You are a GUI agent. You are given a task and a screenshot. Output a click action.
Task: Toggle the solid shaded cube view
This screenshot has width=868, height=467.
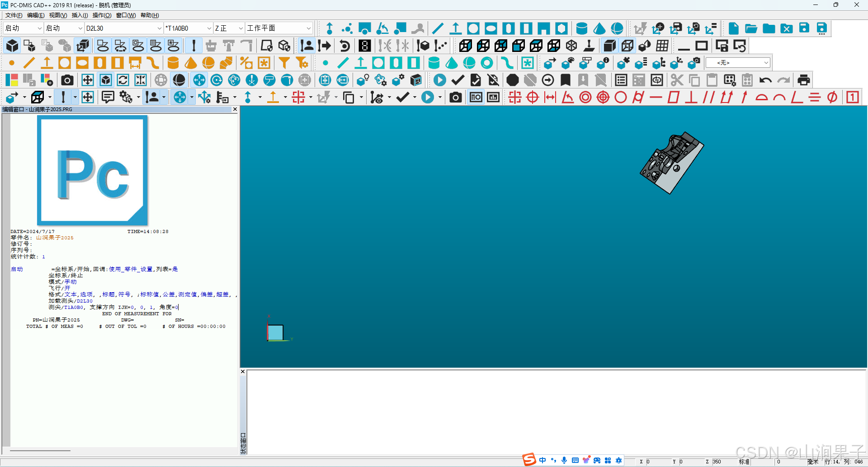pos(609,46)
